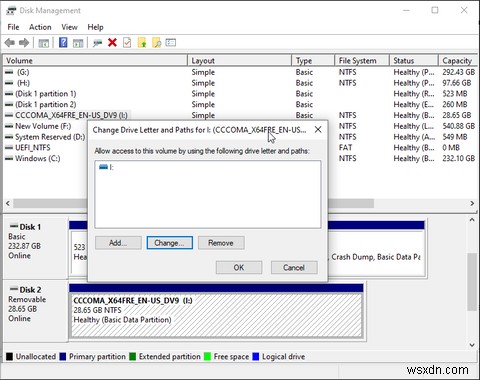Screen dimensions: 480x380
Task: Click the folder with magnifier icon
Action: [x=156, y=43]
